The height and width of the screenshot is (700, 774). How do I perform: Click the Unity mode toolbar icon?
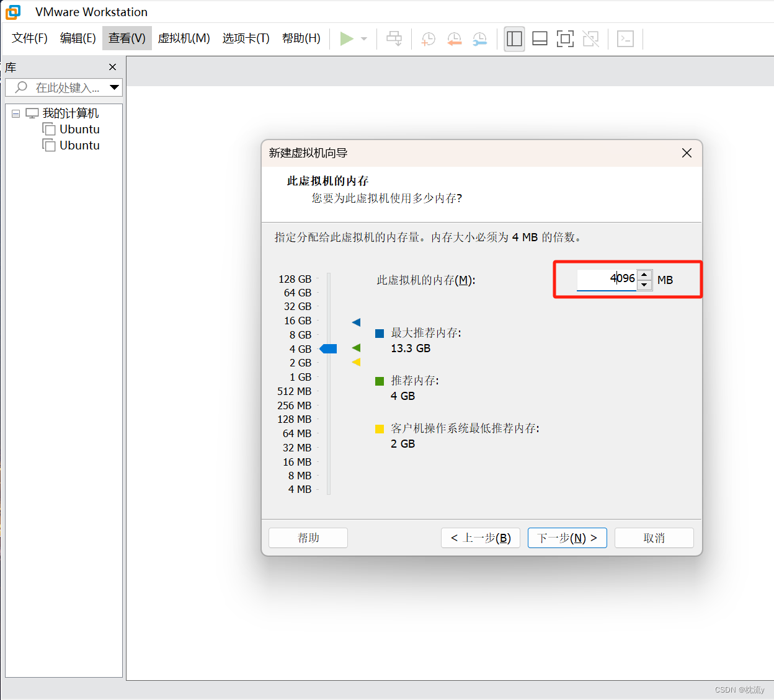click(591, 39)
